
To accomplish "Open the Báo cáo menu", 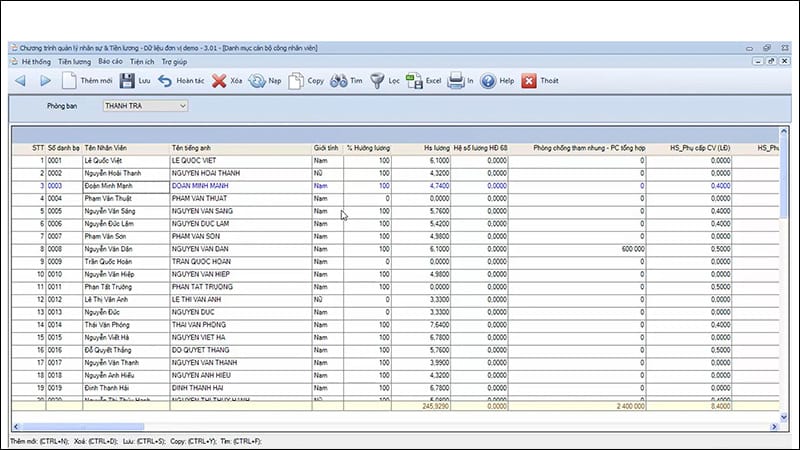I will (110, 61).
